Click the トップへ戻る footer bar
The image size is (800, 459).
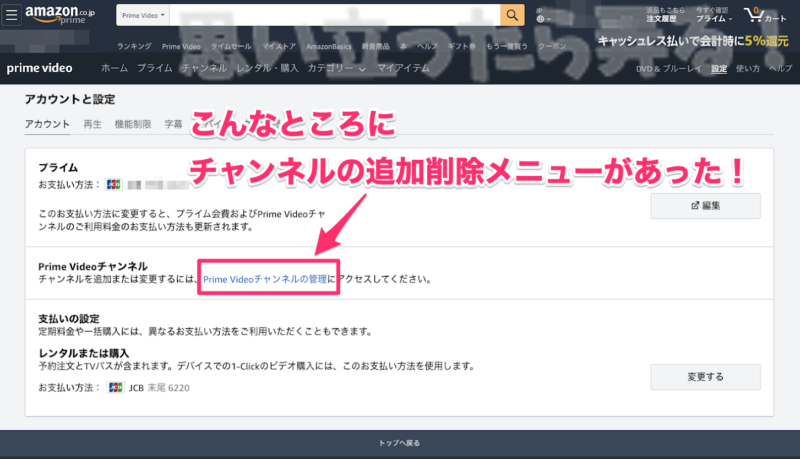[399, 443]
